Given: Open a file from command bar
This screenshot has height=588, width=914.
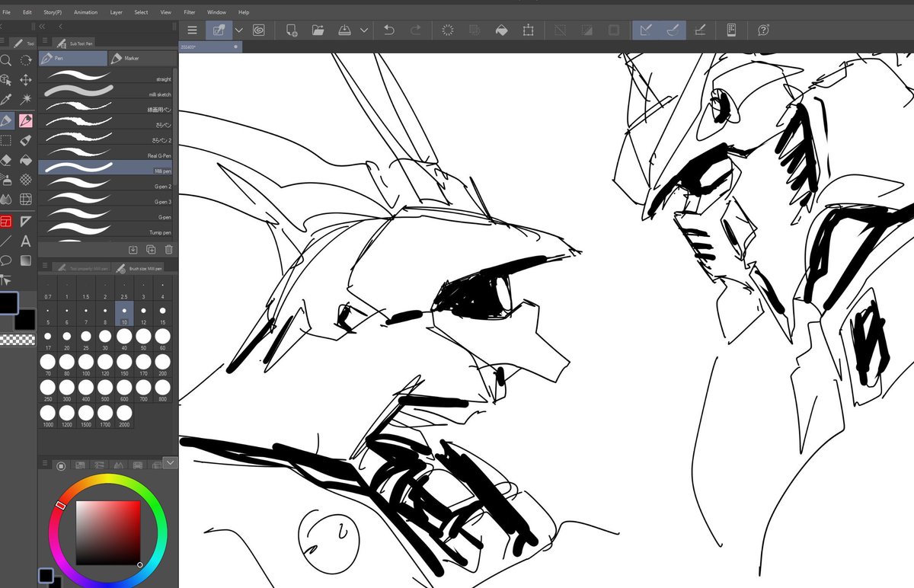Looking at the screenshot, I should point(318,30).
